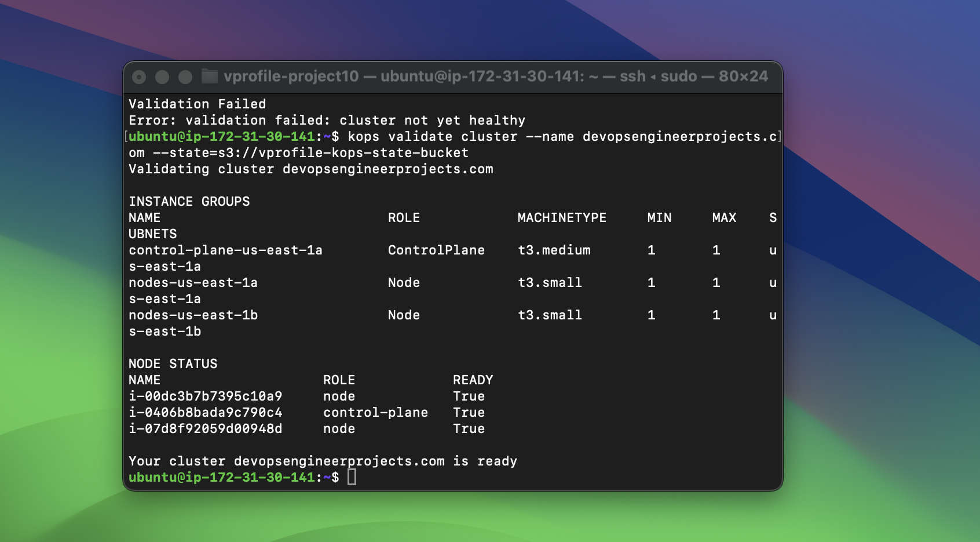
Task: Select 'nodes-us-east-1a' instance group name
Action: [193, 282]
